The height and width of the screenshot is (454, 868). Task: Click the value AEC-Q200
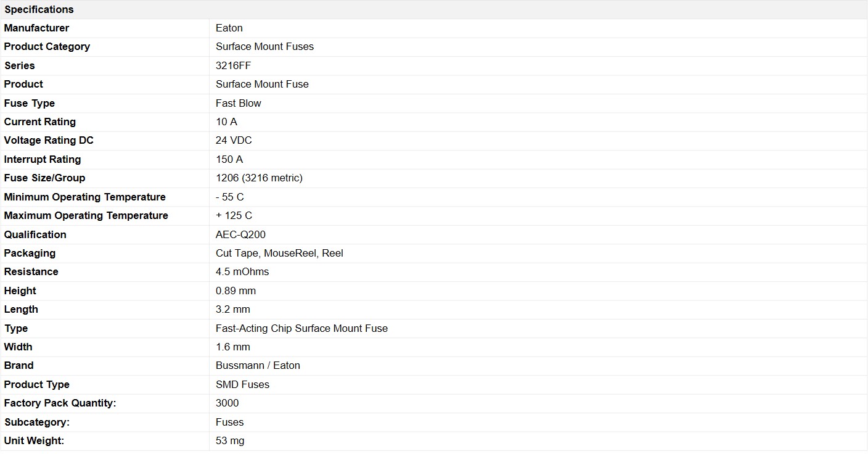[x=240, y=234]
